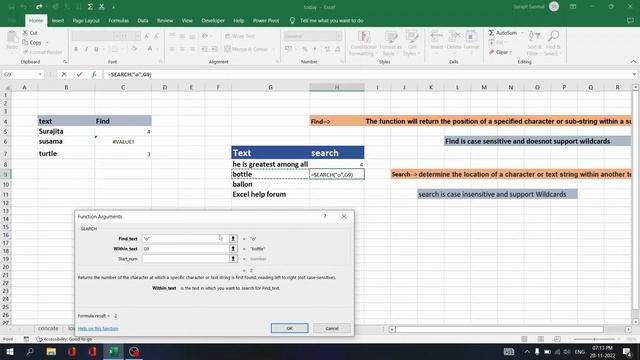Close the Function Arguments dialog
This screenshot has height=360, width=640.
pos(344,216)
